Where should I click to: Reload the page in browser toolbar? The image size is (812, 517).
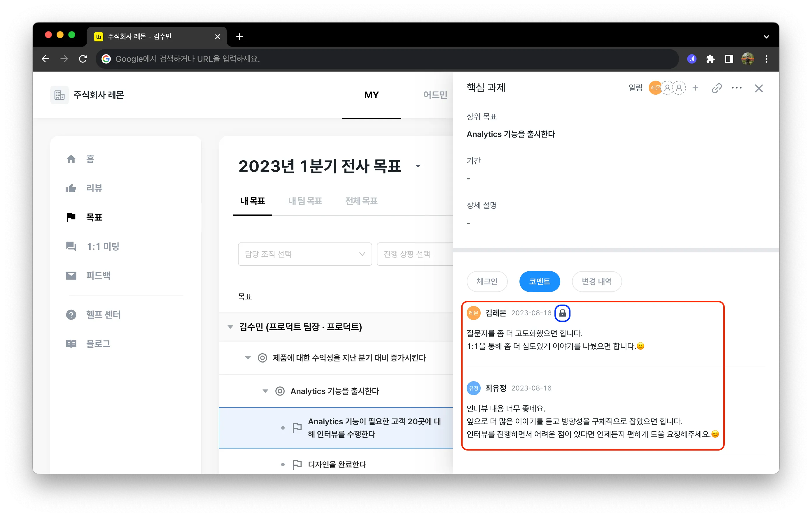83,59
